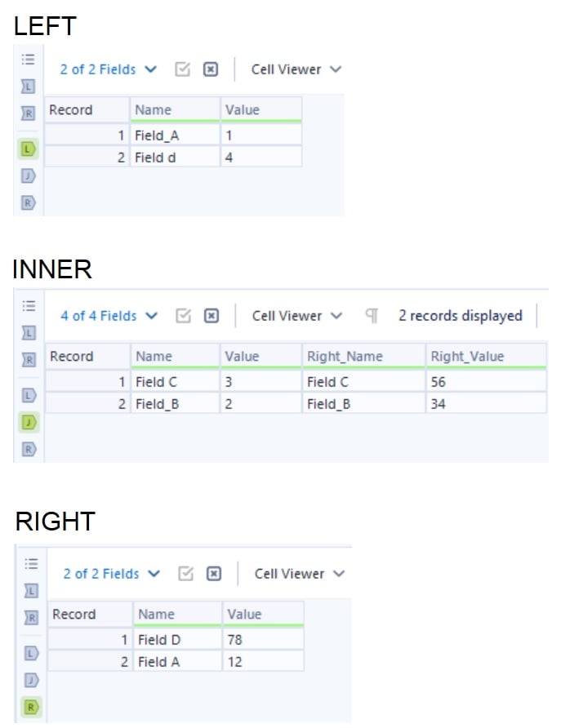Expand the 2 of 2 Fields dropdown in LEFT panel
561x728 pixels.
point(109,69)
